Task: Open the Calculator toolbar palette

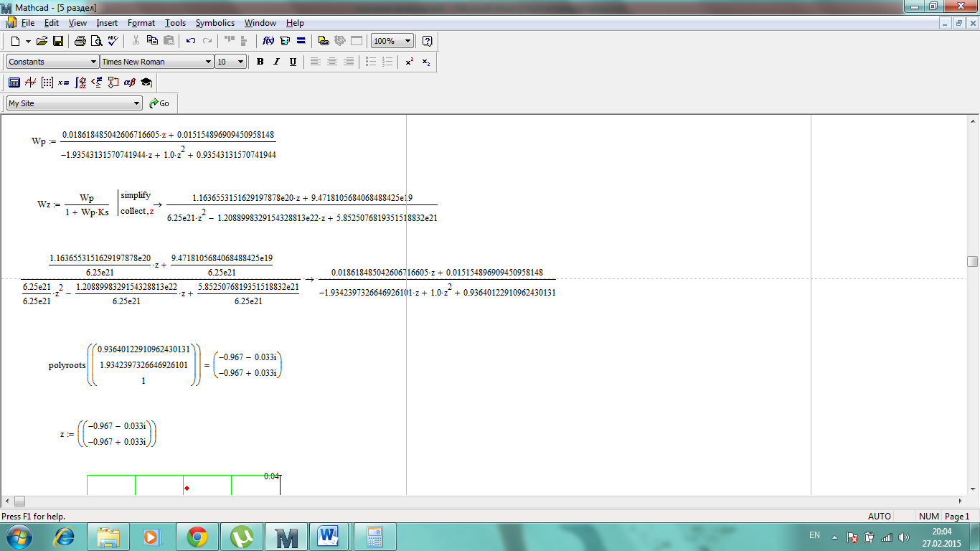Action: (x=14, y=83)
